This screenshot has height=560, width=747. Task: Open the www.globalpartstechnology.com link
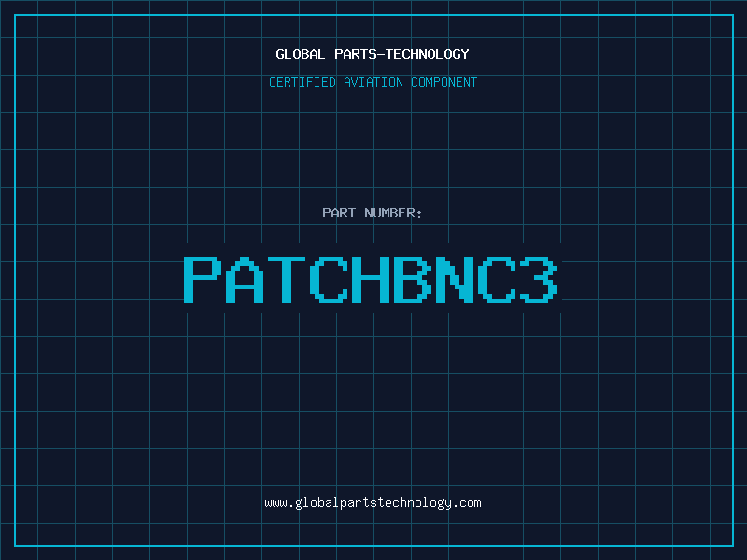(373, 503)
